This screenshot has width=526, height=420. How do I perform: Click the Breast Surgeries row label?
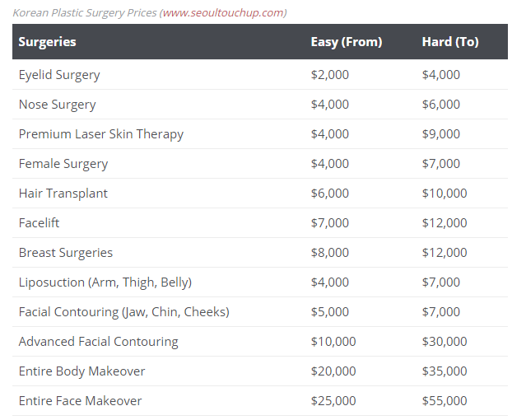(66, 253)
